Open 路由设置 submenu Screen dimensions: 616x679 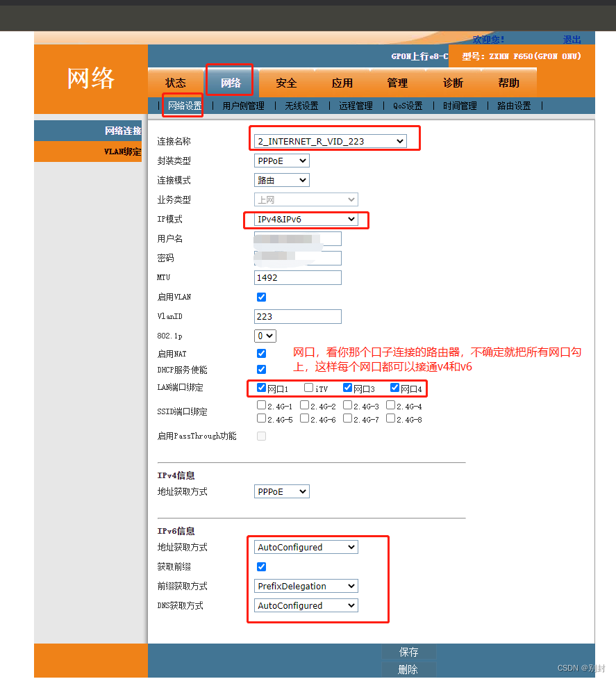[x=514, y=106]
